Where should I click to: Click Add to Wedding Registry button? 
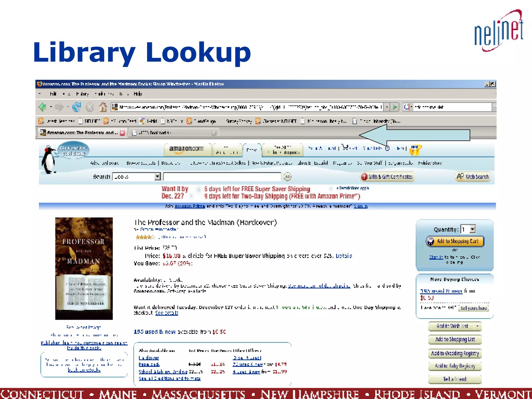(455, 353)
